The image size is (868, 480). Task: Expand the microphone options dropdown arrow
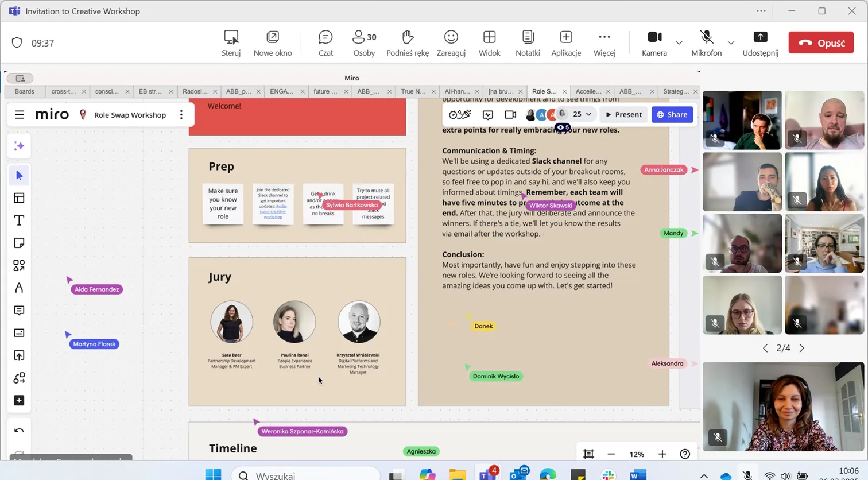(731, 43)
